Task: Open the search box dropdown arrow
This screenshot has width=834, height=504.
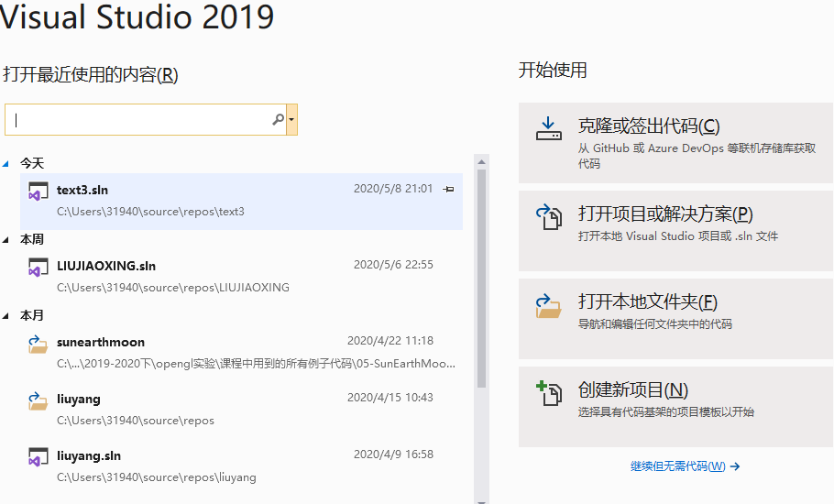Action: (x=291, y=120)
